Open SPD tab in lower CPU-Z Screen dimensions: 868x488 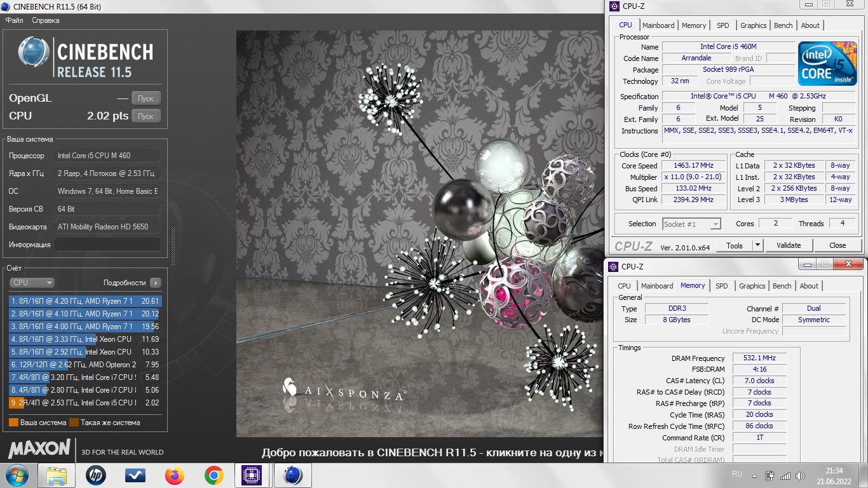point(722,286)
